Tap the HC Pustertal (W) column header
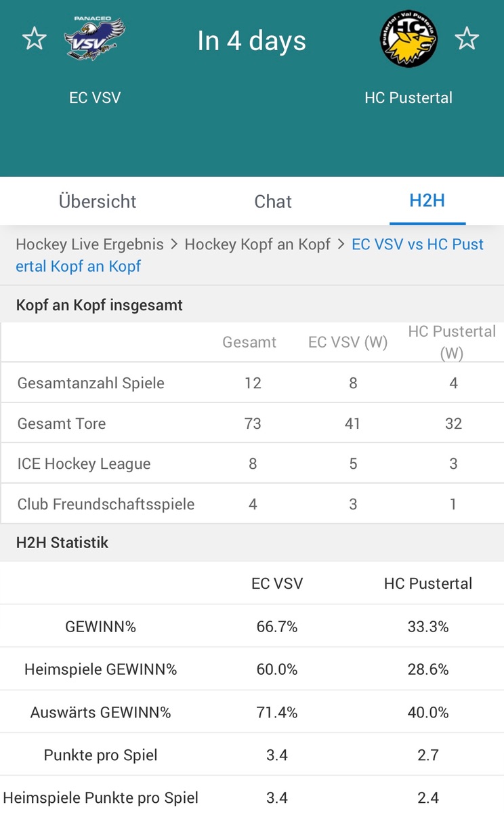Viewport: 504px width, 813px height. tap(452, 342)
